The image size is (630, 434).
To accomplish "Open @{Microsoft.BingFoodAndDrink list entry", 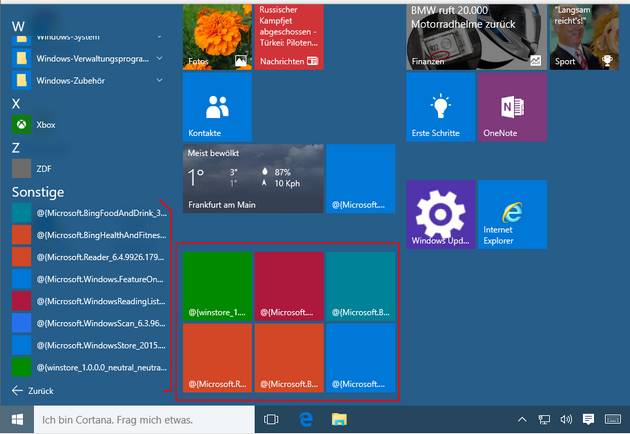I will pyautogui.click(x=89, y=213).
